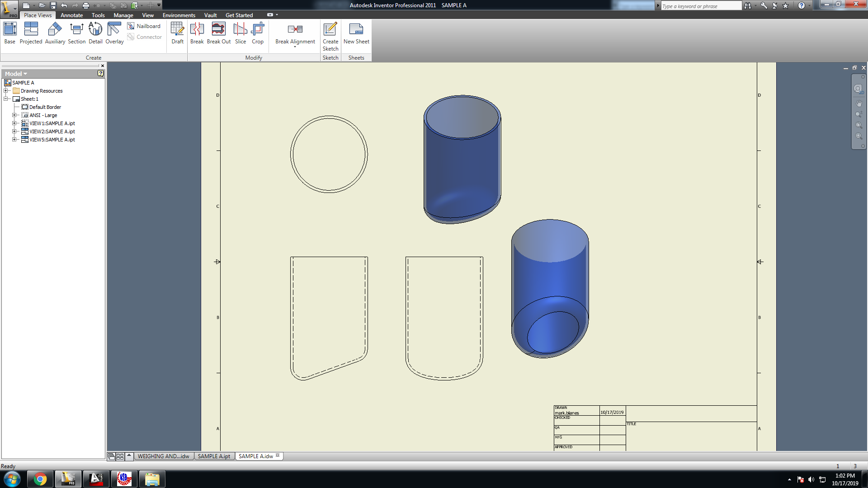Select the Crop tool
Image resolution: width=868 pixels, height=488 pixels.
(258, 33)
